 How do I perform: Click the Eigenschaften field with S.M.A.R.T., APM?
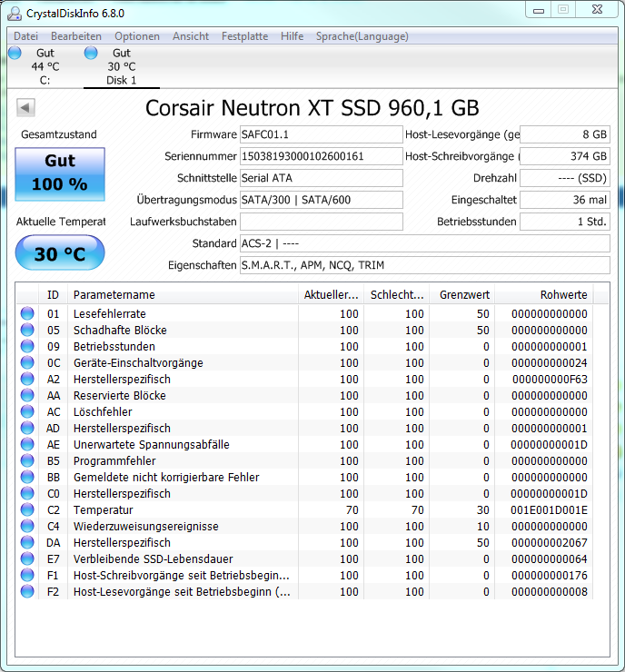pos(425,265)
